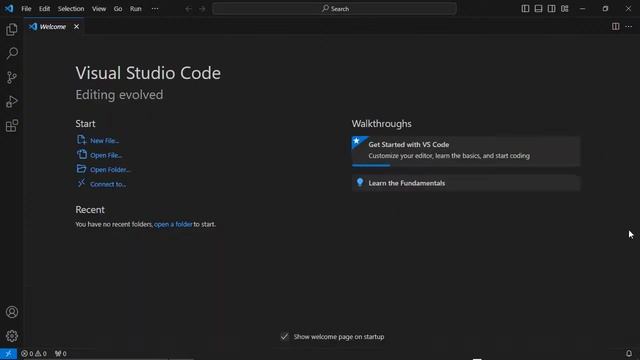Click the Open Folder icon under Start
The width and height of the screenshot is (640, 360).
click(x=81, y=169)
